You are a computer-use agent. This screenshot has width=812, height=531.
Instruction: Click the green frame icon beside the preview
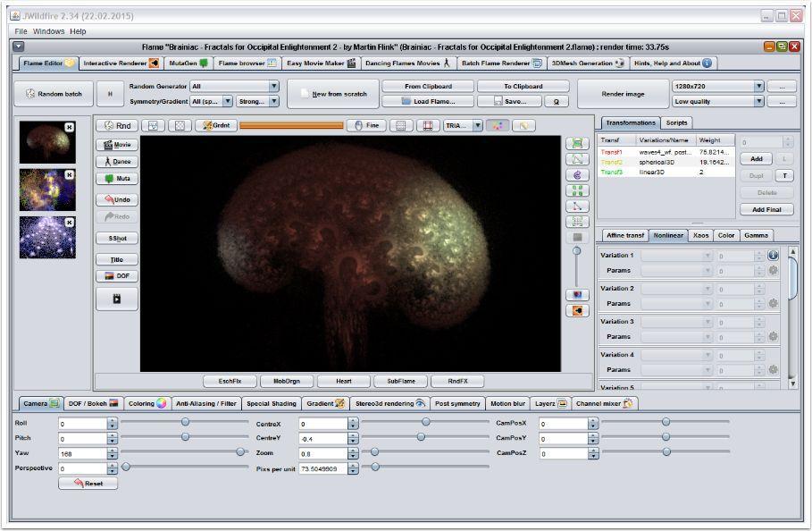577,144
